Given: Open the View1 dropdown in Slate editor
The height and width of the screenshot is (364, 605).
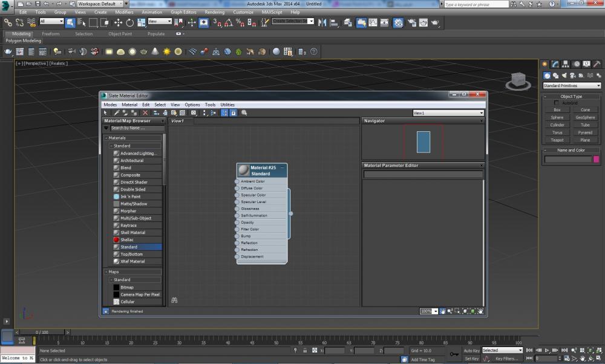Looking at the screenshot, I should 448,113.
